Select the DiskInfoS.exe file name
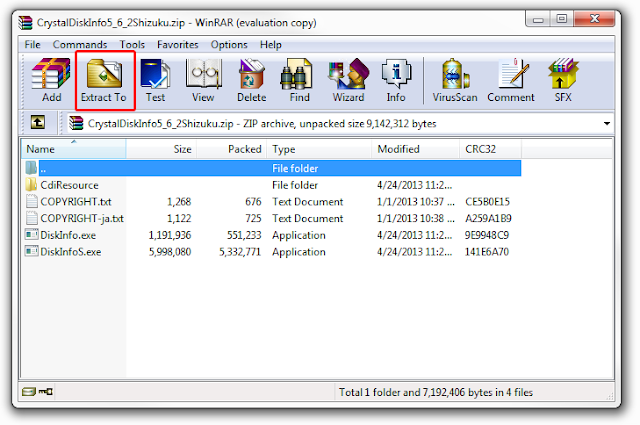640x425 pixels. (x=71, y=252)
